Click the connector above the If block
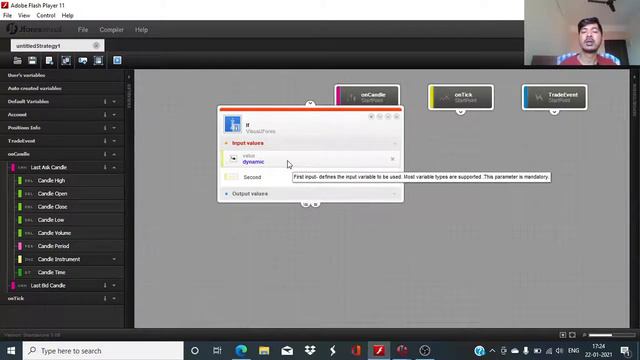Screen dimensions: 640x360 click(310, 104)
